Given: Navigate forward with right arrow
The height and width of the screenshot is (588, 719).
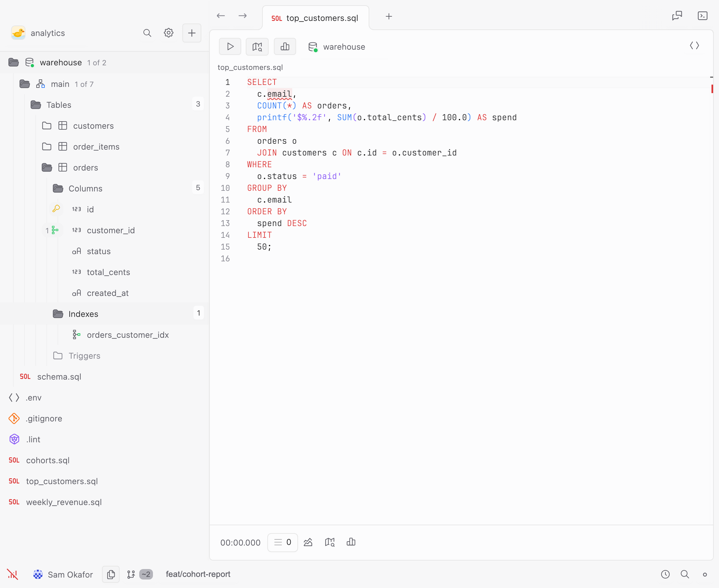Looking at the screenshot, I should pyautogui.click(x=242, y=16).
